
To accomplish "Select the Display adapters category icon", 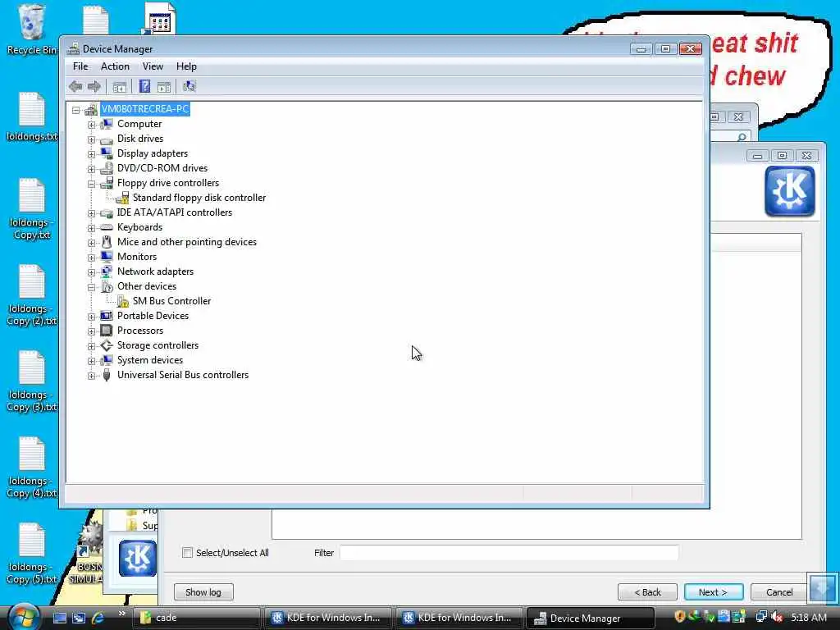I will (x=107, y=153).
